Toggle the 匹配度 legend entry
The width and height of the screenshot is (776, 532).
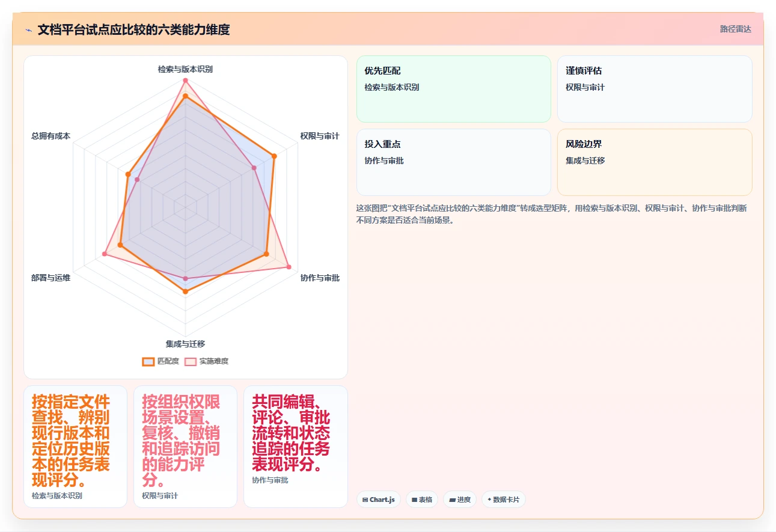coord(160,361)
